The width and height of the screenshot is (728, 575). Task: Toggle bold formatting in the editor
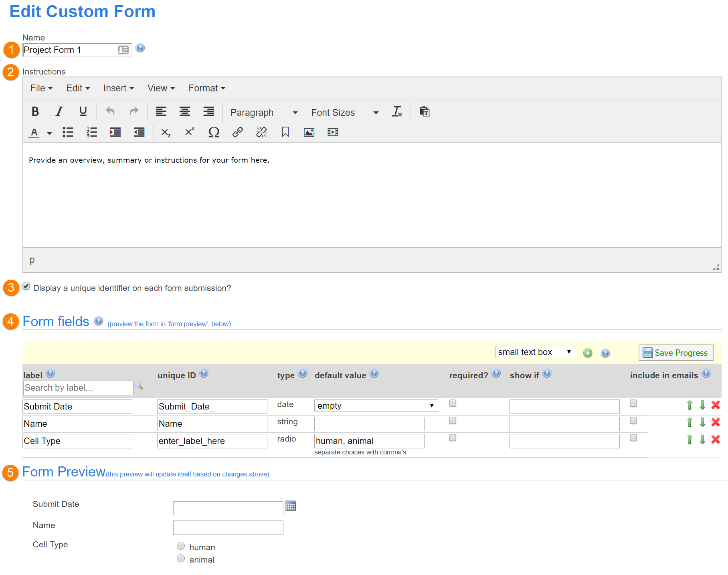[35, 112]
